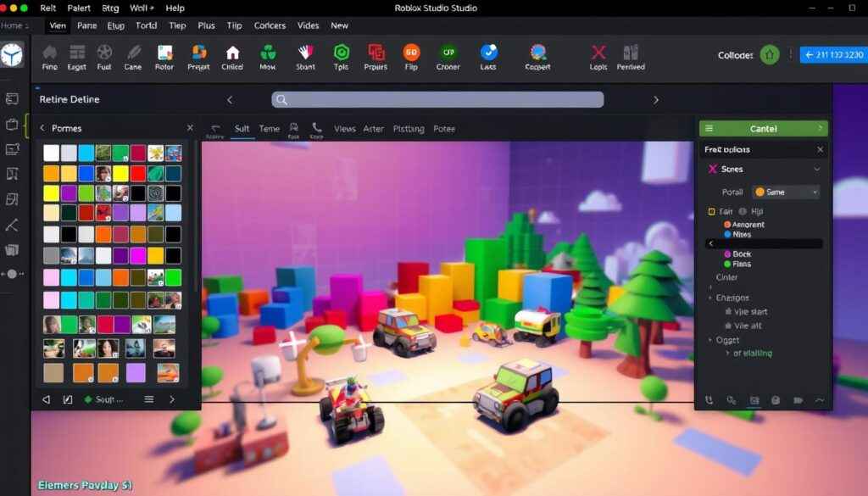
Task: Switch to the Conlcers ribbon tab
Action: pyautogui.click(x=270, y=25)
